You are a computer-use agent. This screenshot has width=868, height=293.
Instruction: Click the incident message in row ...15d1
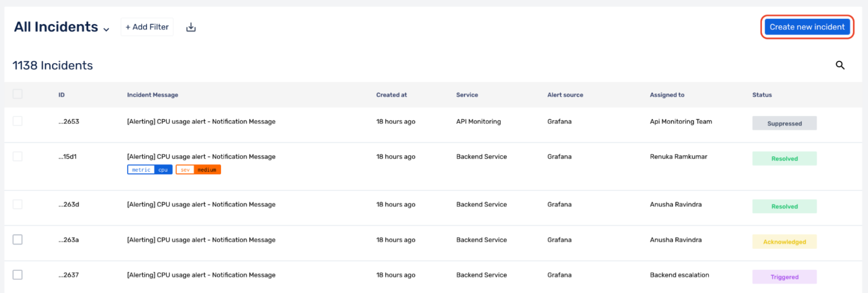[x=201, y=157]
